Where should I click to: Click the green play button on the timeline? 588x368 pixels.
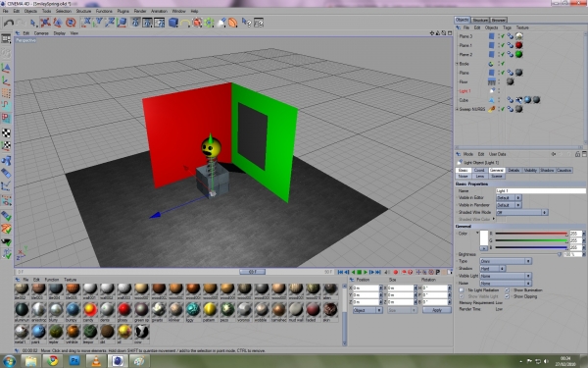coord(365,272)
